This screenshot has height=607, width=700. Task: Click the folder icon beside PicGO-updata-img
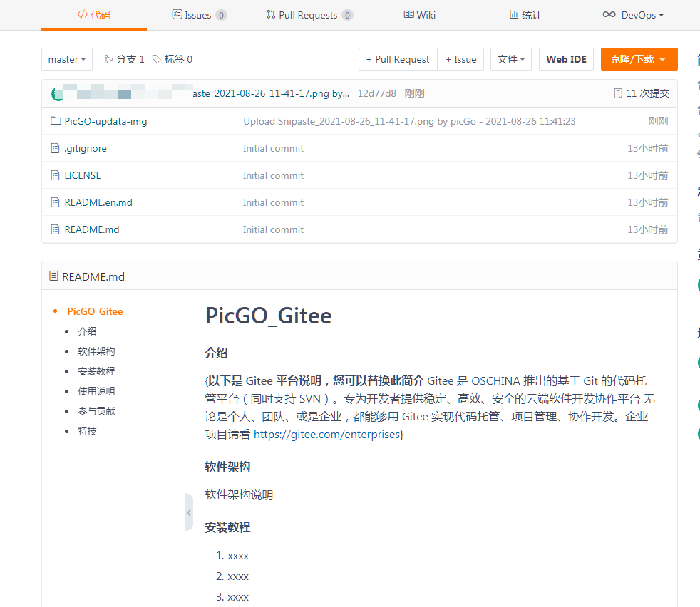click(56, 121)
